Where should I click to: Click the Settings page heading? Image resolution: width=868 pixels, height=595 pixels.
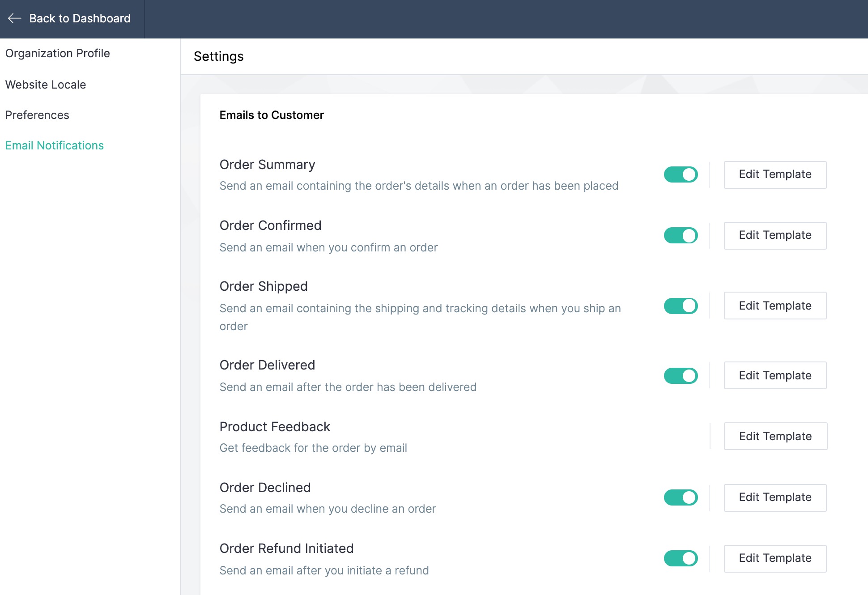(x=218, y=56)
